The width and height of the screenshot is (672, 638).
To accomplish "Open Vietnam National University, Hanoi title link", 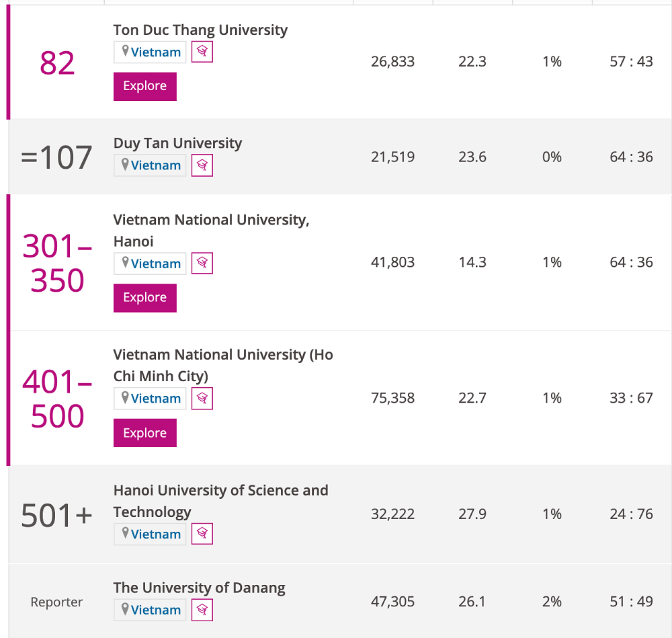I will 211,231.
